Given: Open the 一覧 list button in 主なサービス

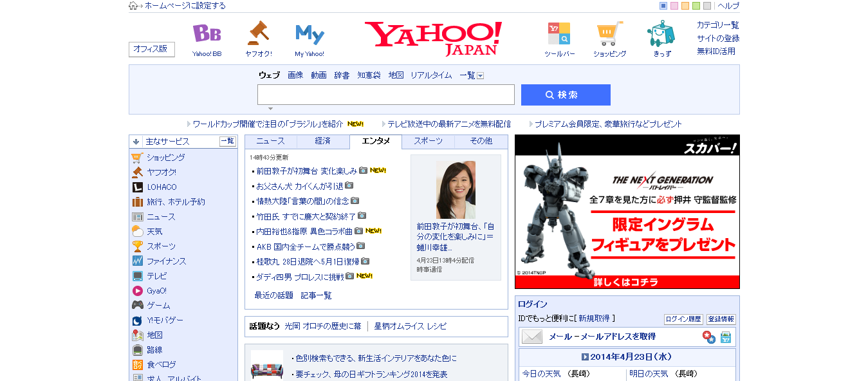Looking at the screenshot, I should [228, 142].
